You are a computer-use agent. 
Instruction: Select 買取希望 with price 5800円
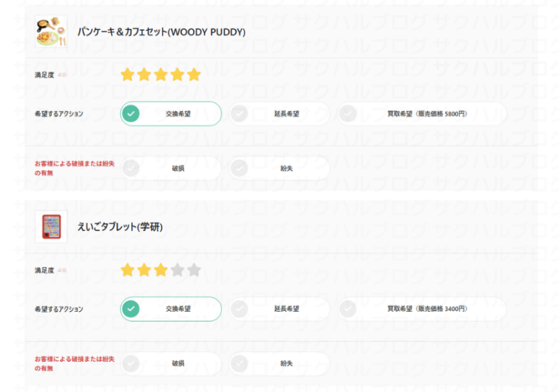(x=422, y=114)
